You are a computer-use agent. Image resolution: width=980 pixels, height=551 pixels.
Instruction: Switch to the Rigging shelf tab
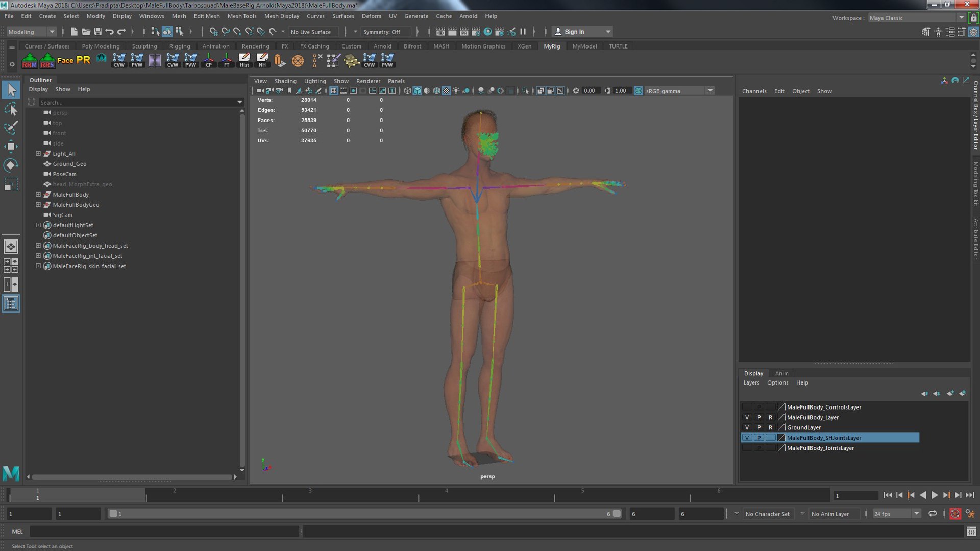[x=180, y=46]
